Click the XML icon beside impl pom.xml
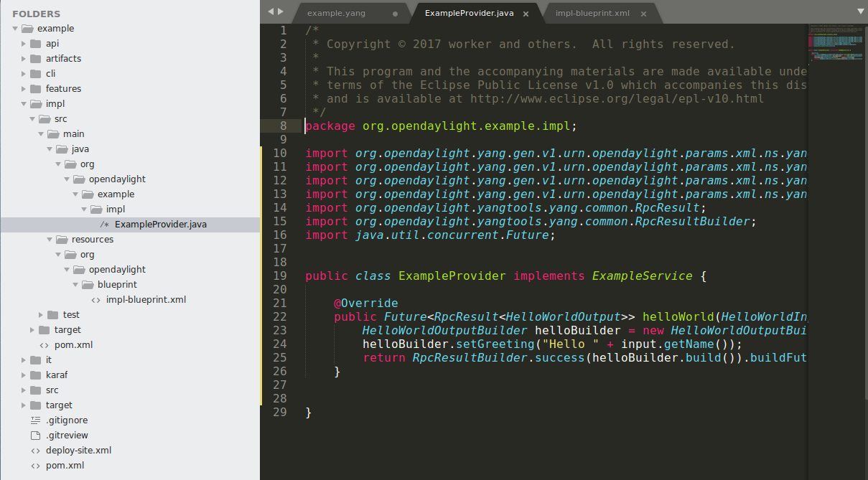 click(44, 345)
